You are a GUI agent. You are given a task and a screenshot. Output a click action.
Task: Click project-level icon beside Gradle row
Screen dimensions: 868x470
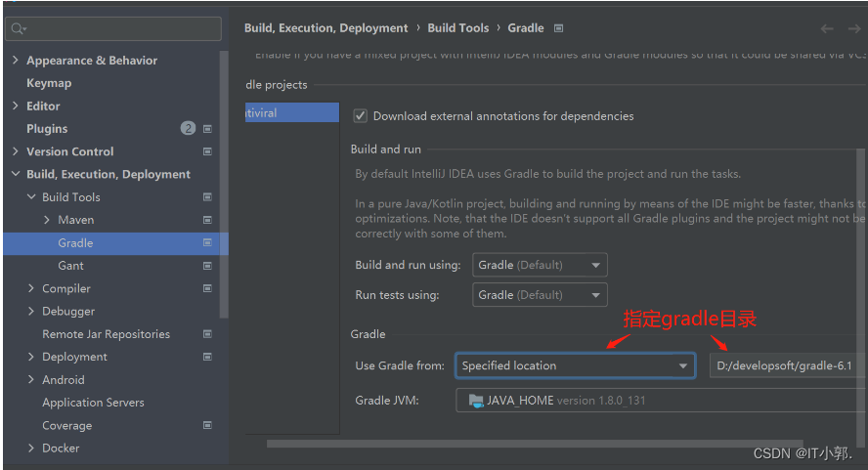[207, 242]
